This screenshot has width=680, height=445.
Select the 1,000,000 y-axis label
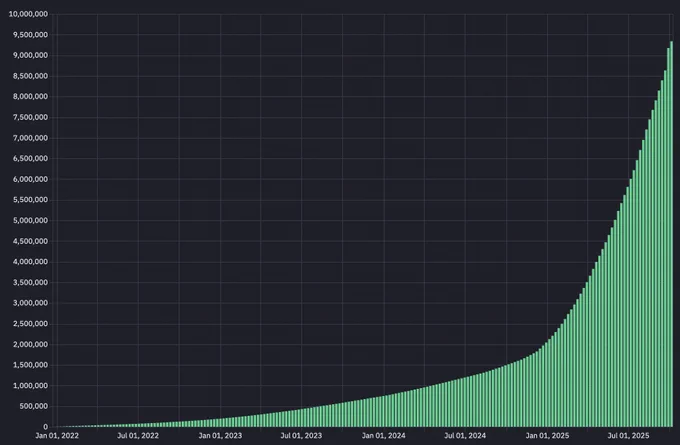tap(29, 385)
